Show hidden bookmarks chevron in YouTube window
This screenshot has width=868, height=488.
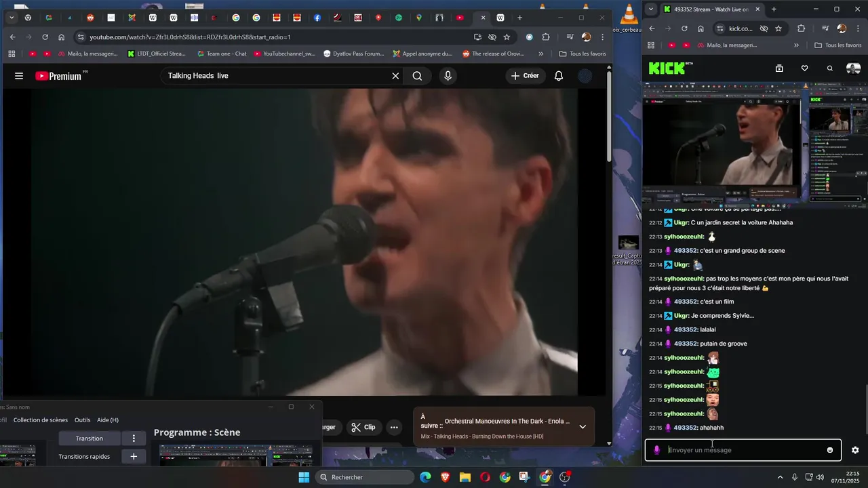point(540,54)
